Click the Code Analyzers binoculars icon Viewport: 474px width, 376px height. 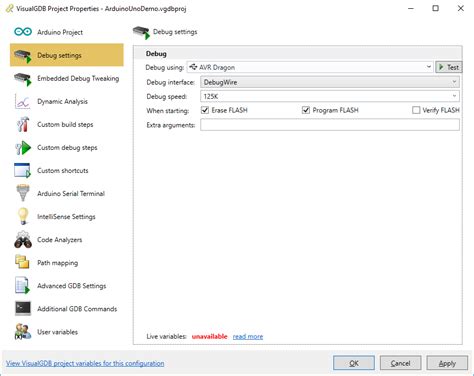pyautogui.click(x=23, y=240)
